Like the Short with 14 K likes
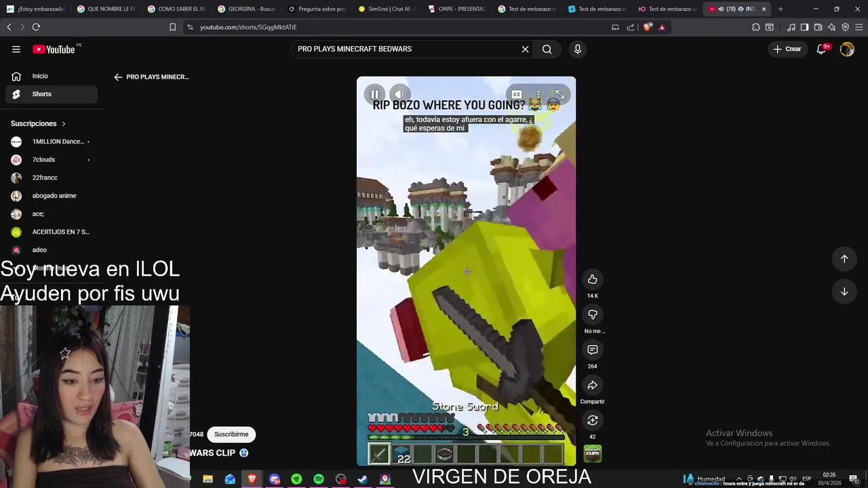This screenshot has width=868, height=488. (x=592, y=279)
